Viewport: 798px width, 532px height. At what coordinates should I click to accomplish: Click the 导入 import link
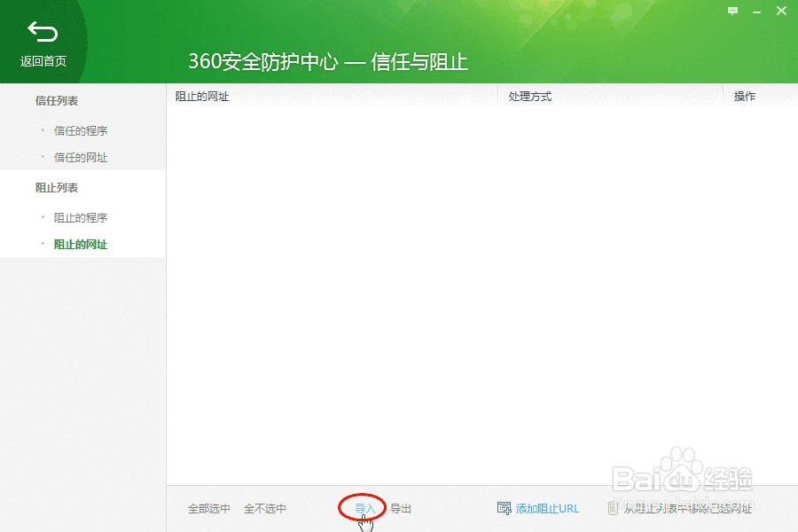click(365, 509)
